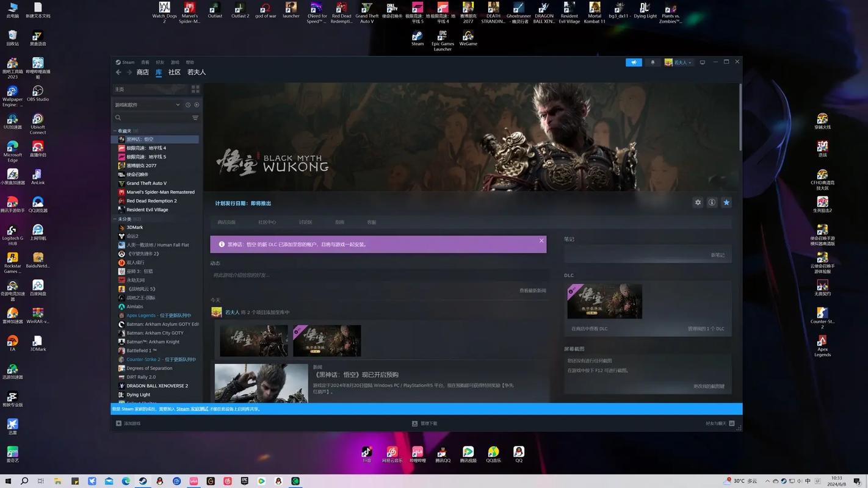Click the library page vertical scrollbar
The image size is (868, 488).
(740, 116)
